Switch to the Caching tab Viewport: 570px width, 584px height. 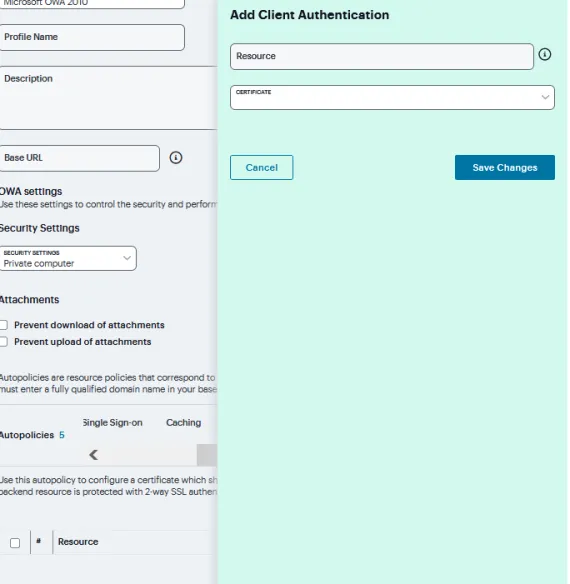tap(183, 423)
